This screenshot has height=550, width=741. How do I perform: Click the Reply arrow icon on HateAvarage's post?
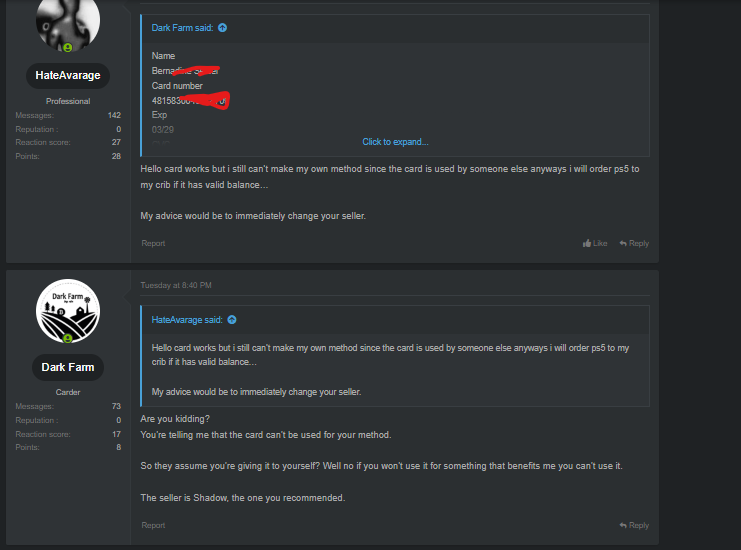(x=623, y=243)
